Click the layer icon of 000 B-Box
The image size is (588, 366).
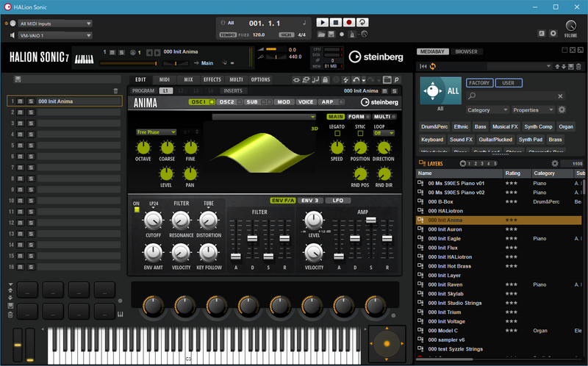(x=420, y=202)
